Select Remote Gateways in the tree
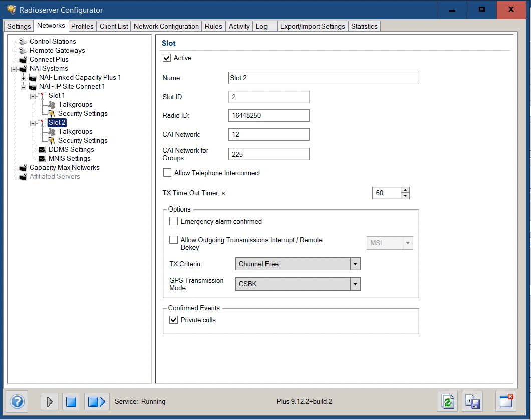The image size is (531, 420). tap(57, 51)
